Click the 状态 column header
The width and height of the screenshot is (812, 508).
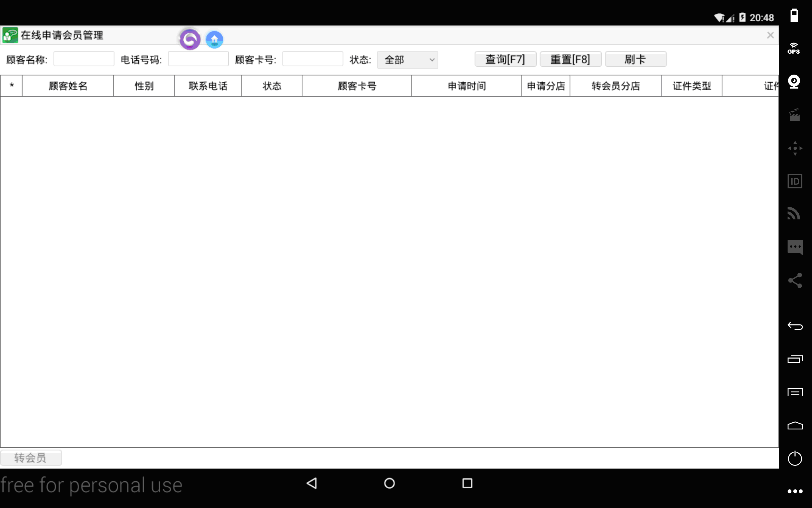[x=272, y=86]
